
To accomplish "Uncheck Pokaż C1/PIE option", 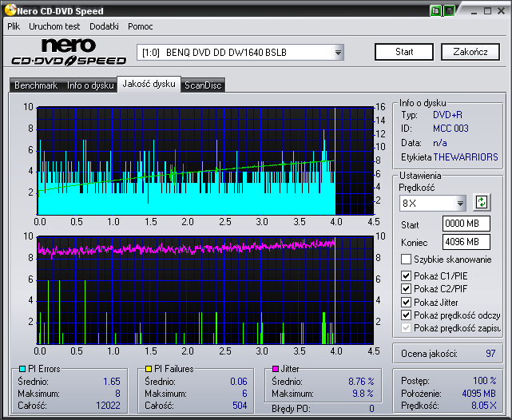I will pos(406,276).
